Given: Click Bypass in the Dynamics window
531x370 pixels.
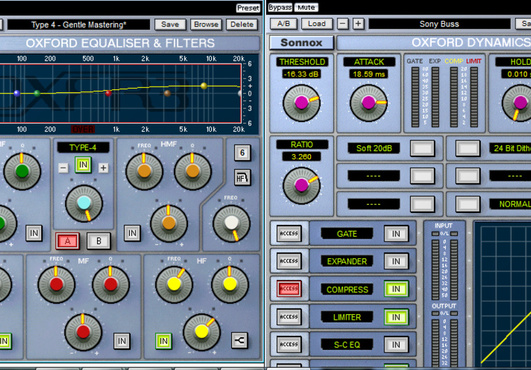Looking at the screenshot, I should click(x=280, y=7).
